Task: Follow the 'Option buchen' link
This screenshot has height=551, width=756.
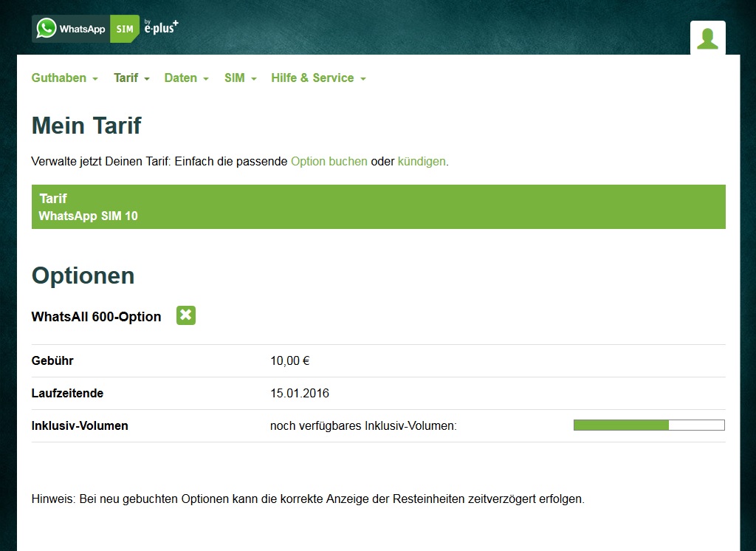Action: click(329, 161)
